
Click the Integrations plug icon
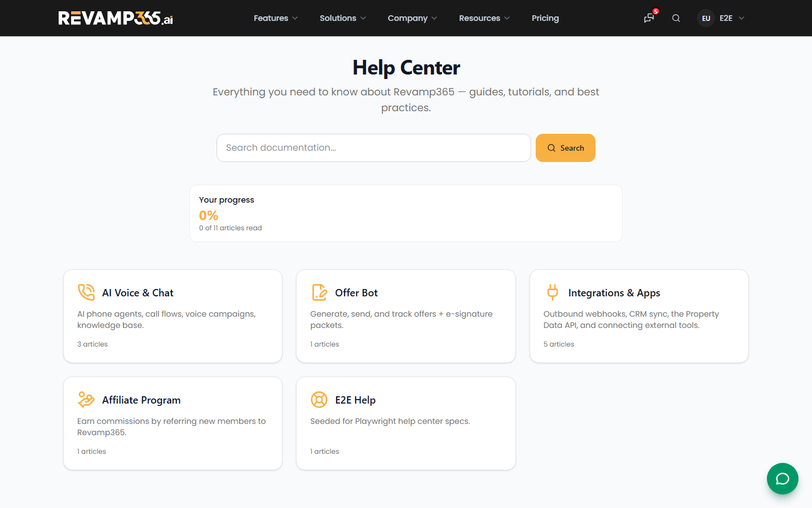pos(553,292)
